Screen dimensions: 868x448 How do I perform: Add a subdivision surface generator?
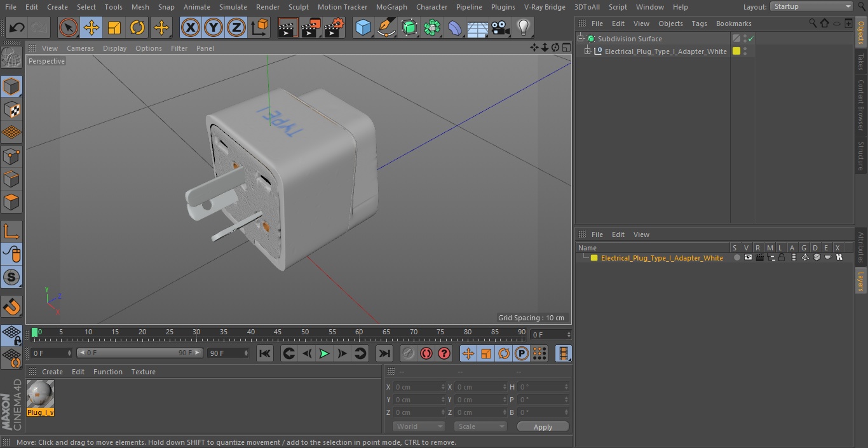click(409, 27)
